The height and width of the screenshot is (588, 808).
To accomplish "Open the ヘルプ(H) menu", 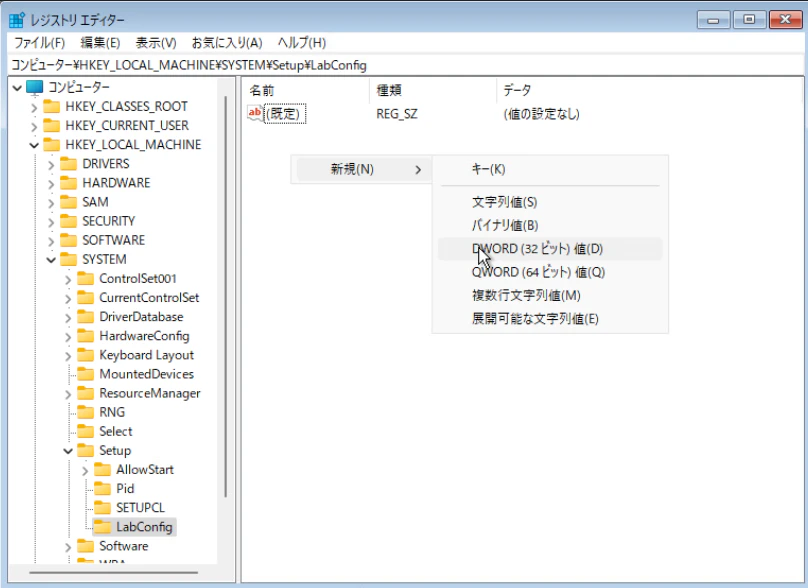I will [x=301, y=43].
